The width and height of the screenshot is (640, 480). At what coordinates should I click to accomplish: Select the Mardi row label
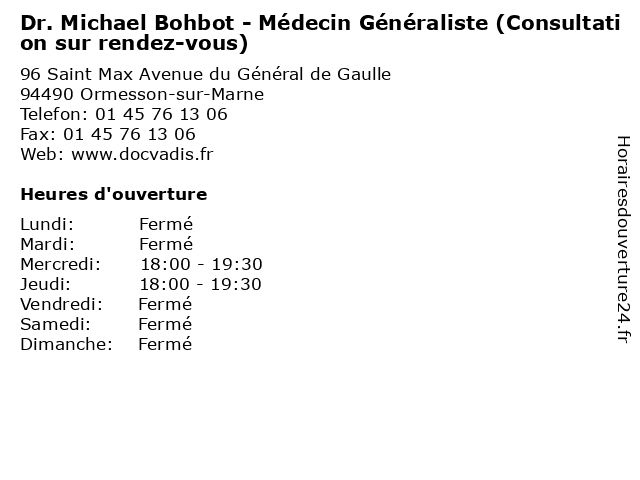pos(48,244)
